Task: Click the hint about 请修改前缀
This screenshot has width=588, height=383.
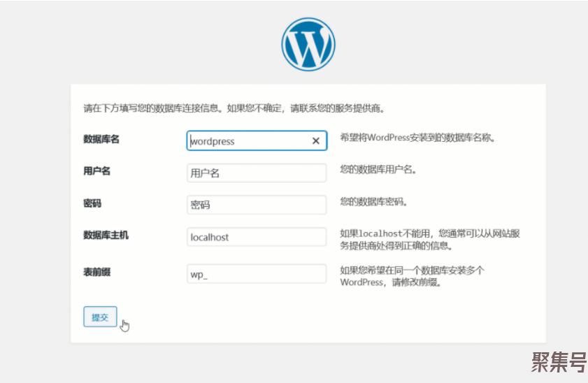Action: coord(412,276)
